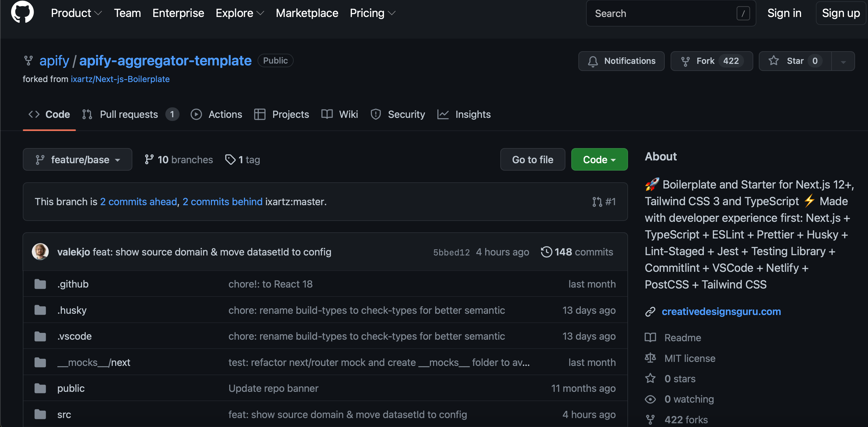Screen dimensions: 868x427
Task: Open the commit history clock icon
Action: (x=546, y=252)
